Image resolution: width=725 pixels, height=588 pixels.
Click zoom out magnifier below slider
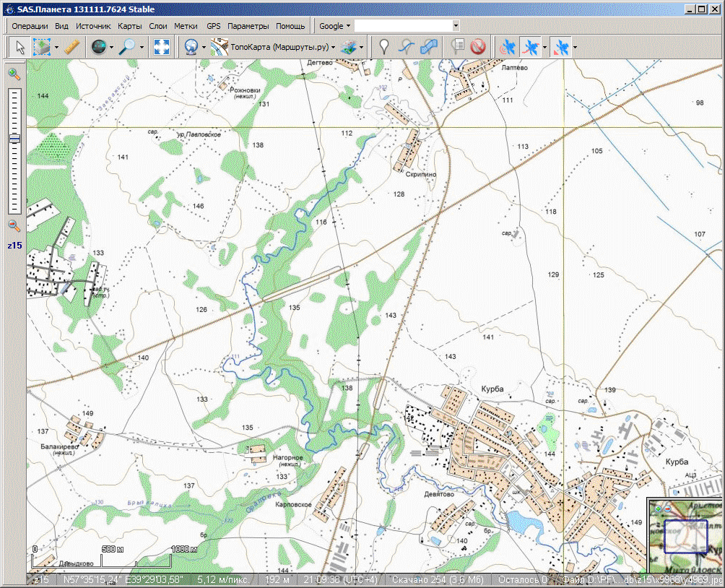click(14, 226)
